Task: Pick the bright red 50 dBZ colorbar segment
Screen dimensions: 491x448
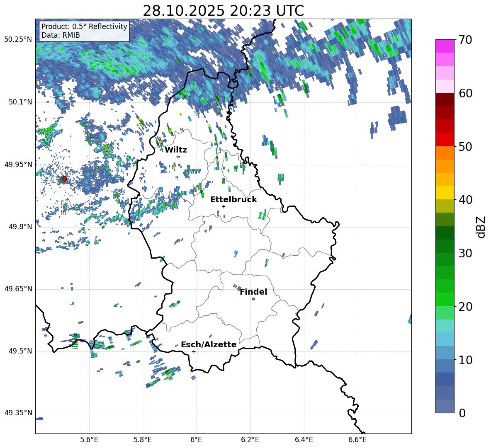Action: [445, 140]
